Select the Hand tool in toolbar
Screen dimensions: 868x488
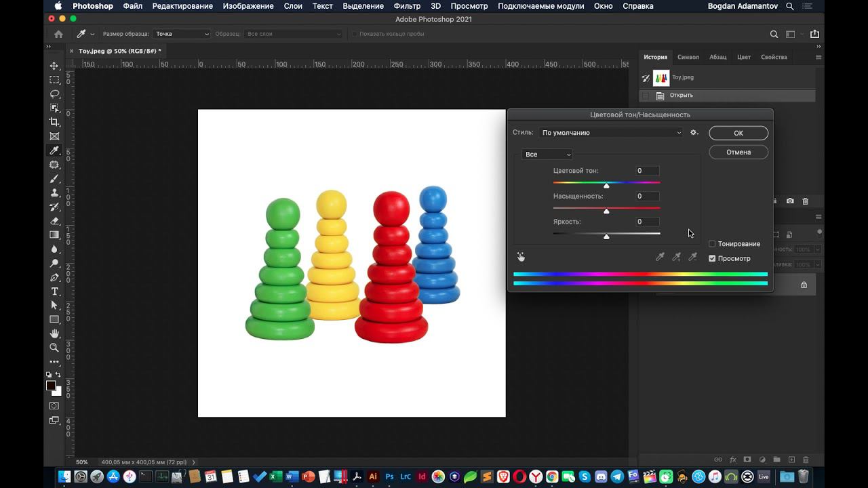coord(54,333)
